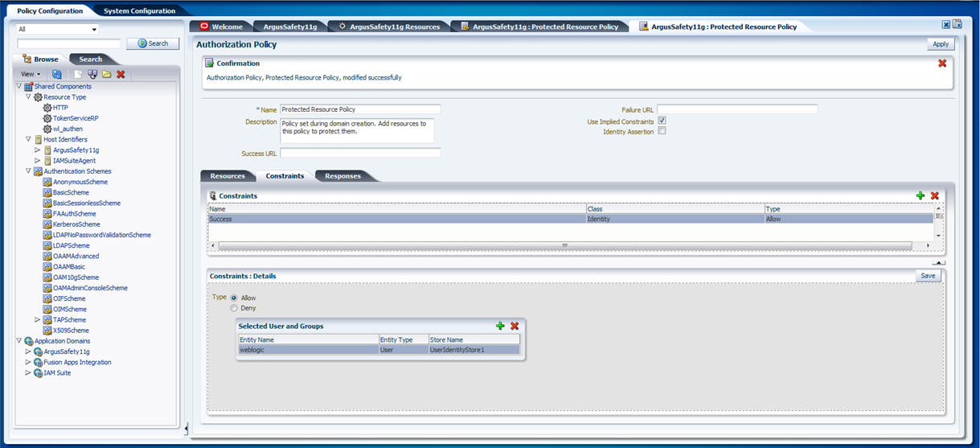Viewport: 980px width, 448px height.
Task: Select the weblogic user row
Action: [x=379, y=350]
